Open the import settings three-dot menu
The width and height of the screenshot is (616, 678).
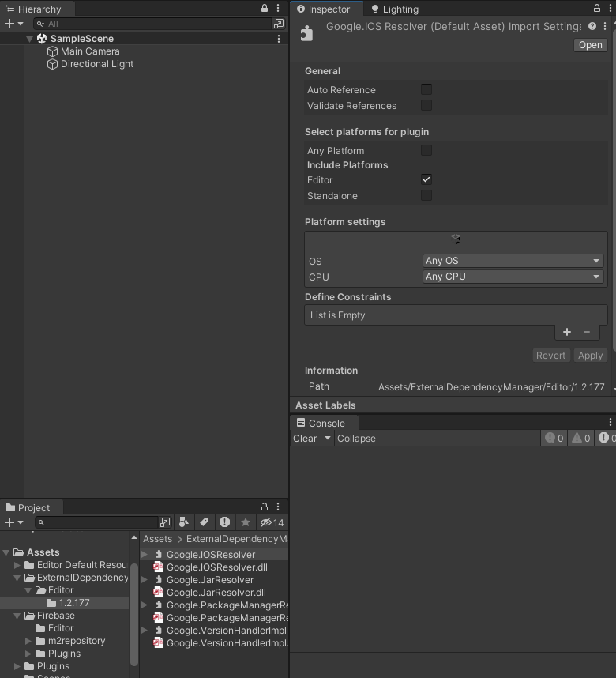605,26
